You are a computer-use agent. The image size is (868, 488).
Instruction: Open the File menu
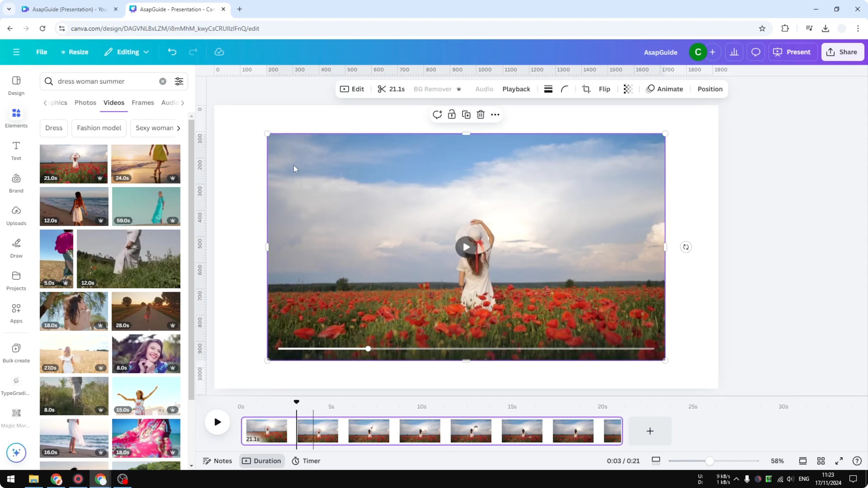coord(42,52)
